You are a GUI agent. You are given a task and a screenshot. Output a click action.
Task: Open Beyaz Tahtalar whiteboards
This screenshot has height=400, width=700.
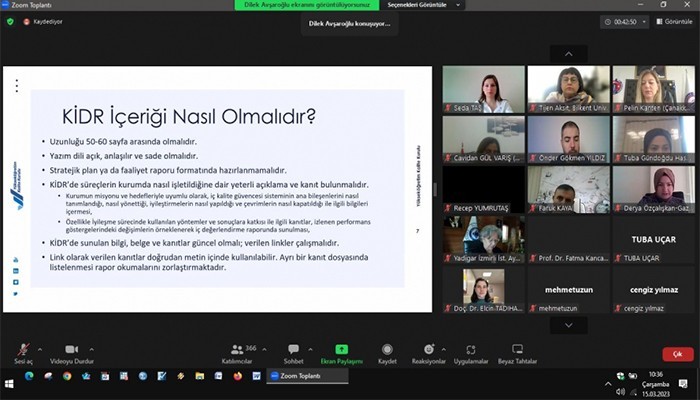[x=517, y=352]
